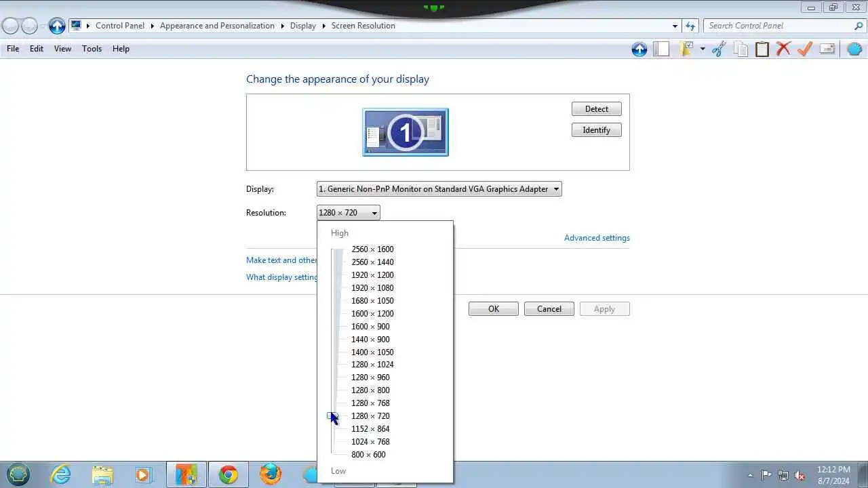Open the Tools menu

(x=92, y=49)
